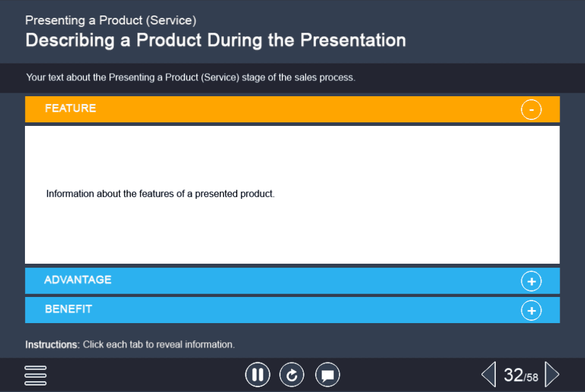Replay the current slide
The image size is (585, 392).
tap(292, 375)
